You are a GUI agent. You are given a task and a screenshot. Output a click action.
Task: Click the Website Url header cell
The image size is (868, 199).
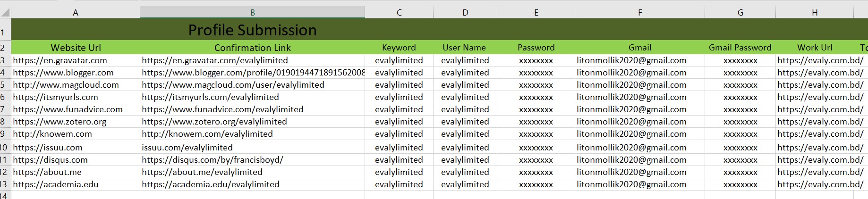(76, 48)
